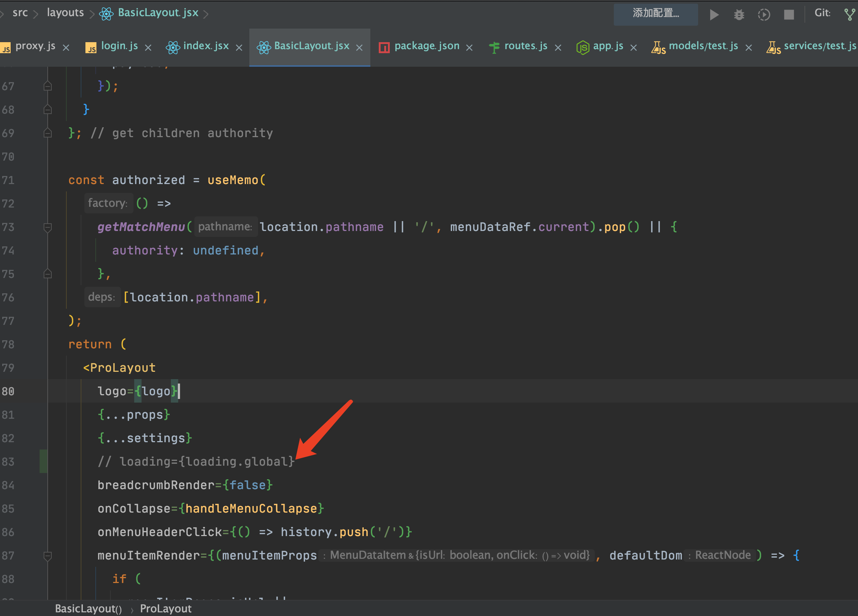
Task: Switch to the routes.js tab
Action: point(525,46)
